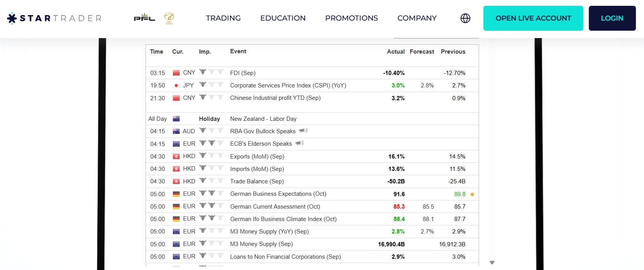644x270 pixels.
Task: Click the Hong Kong flag in Exports row
Action: click(x=176, y=157)
